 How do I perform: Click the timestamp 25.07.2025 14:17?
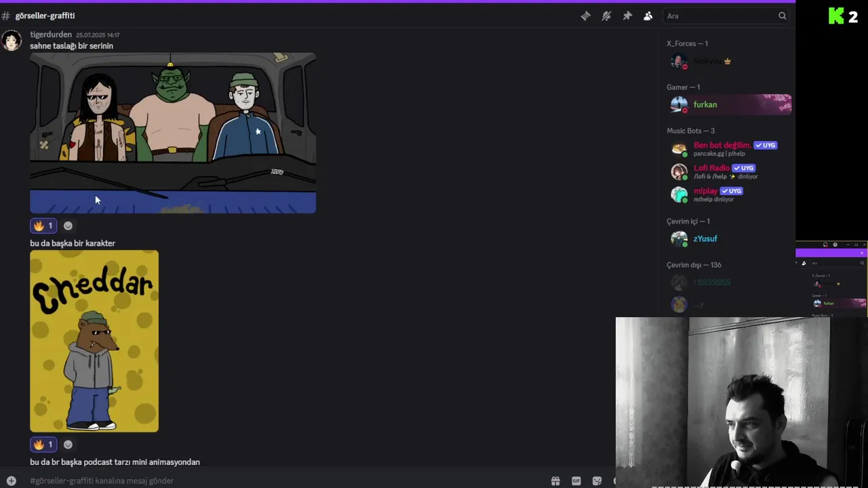pos(98,35)
